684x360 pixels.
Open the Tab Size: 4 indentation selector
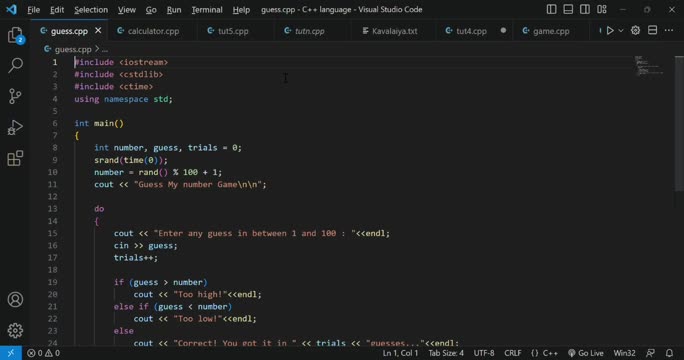[446, 353]
